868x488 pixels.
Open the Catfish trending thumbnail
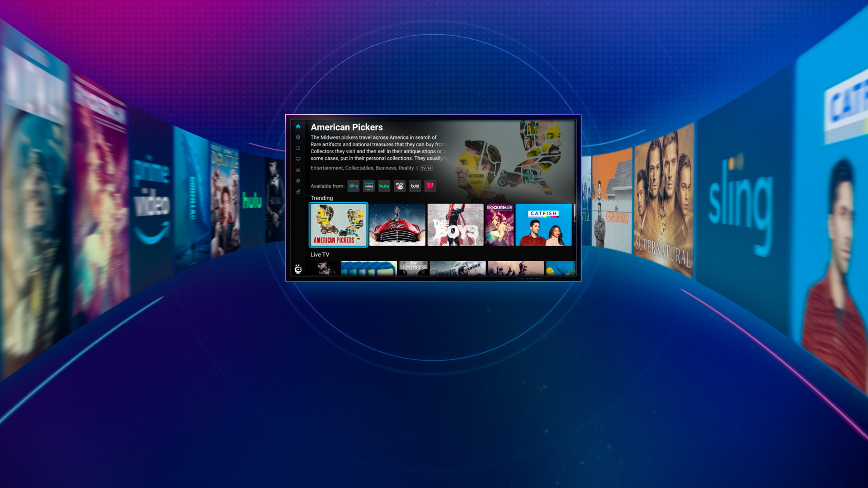[x=543, y=225]
